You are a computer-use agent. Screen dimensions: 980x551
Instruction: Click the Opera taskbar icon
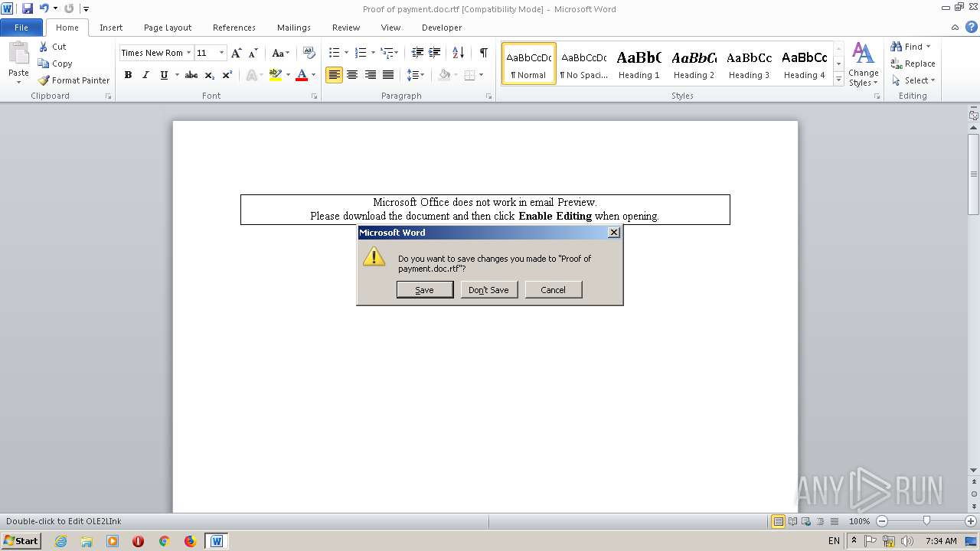[138, 541]
